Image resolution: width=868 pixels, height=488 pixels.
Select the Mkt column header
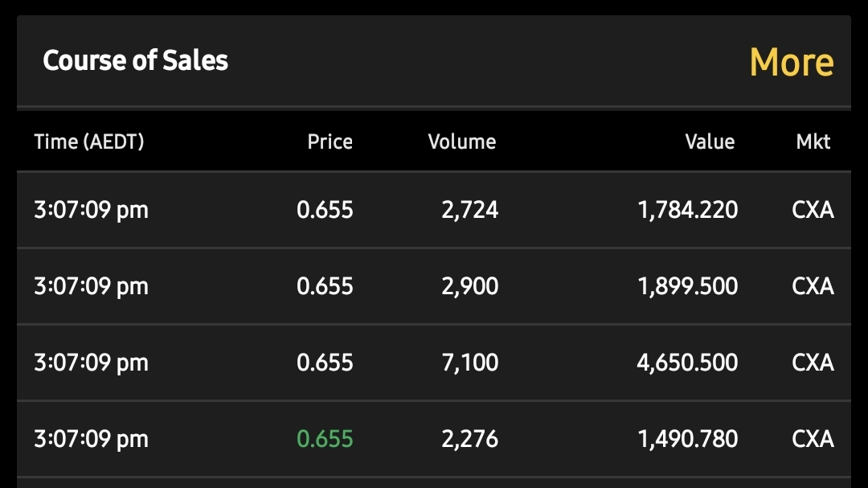coord(813,141)
